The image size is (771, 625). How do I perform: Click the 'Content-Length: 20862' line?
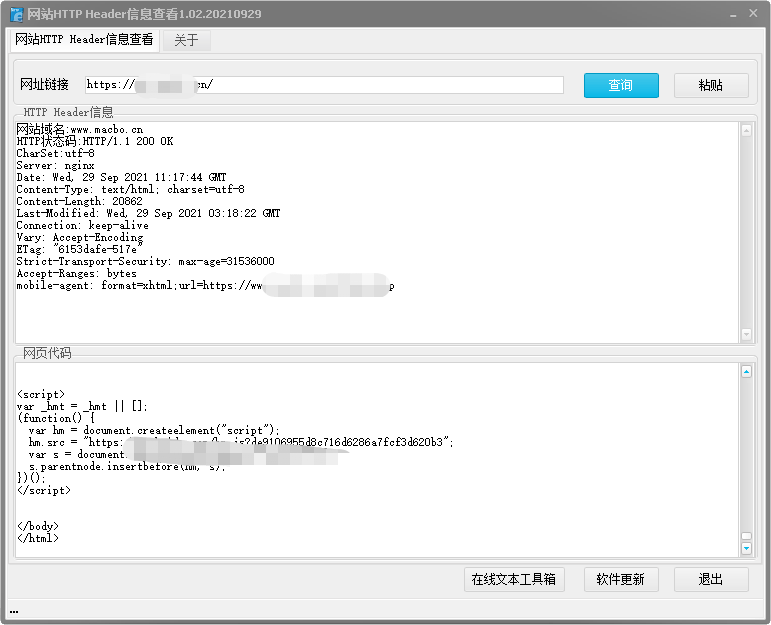pos(79,202)
